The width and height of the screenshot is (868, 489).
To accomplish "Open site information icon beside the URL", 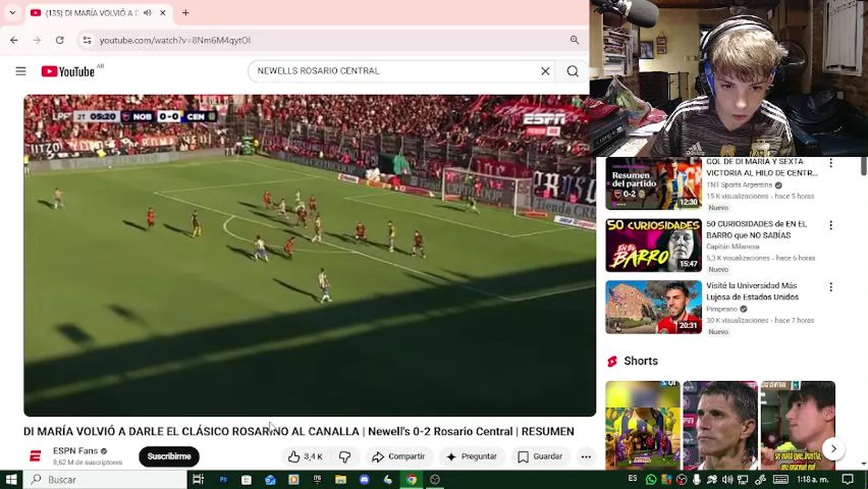I will [86, 40].
